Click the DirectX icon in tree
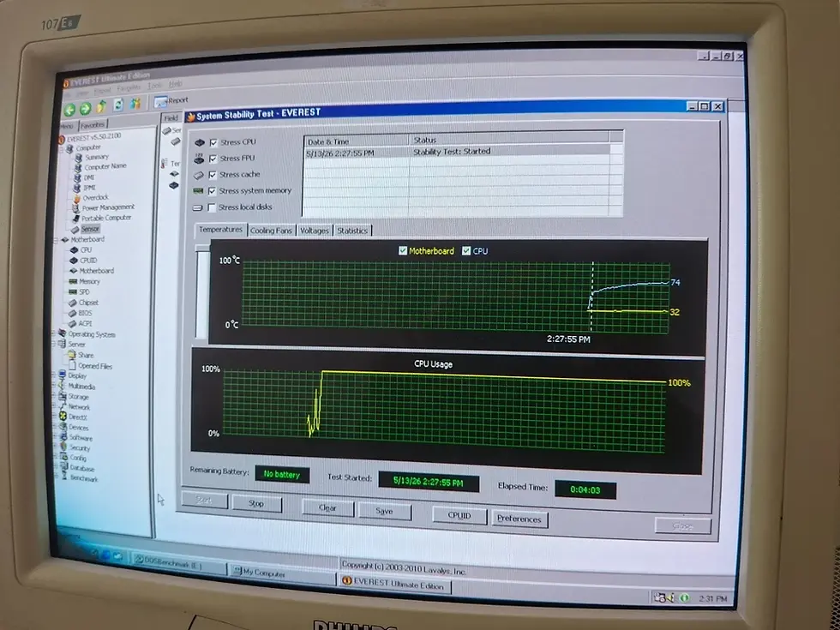 [63, 417]
